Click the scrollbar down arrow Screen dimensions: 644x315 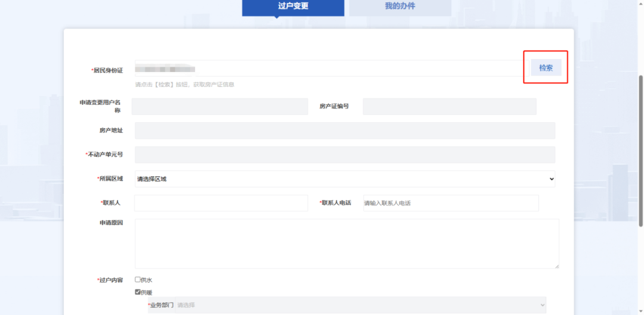coord(640,311)
